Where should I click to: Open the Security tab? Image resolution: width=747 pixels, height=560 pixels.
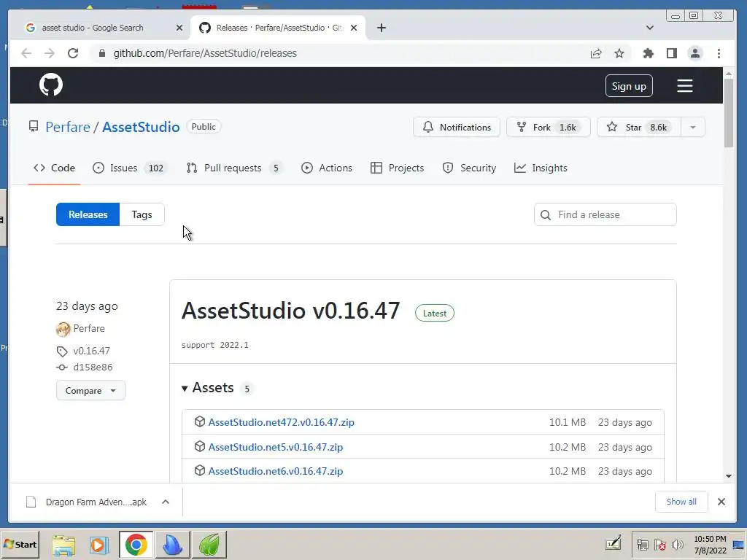469,168
